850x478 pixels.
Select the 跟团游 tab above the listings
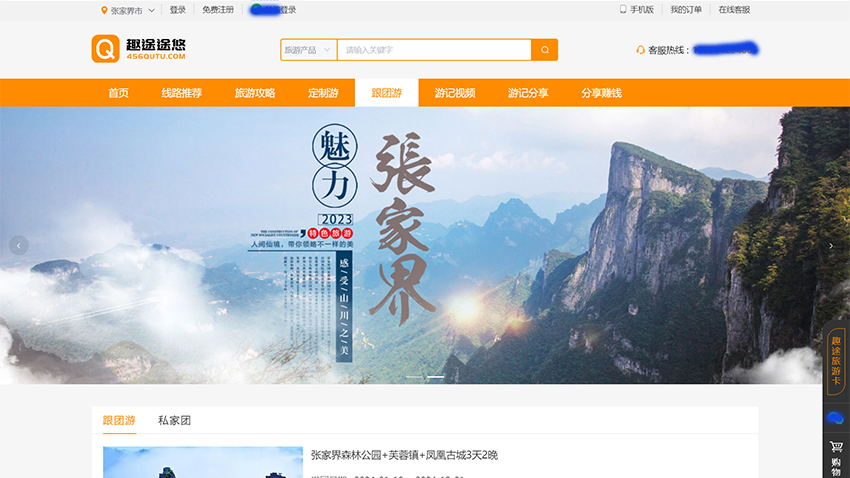tap(119, 421)
